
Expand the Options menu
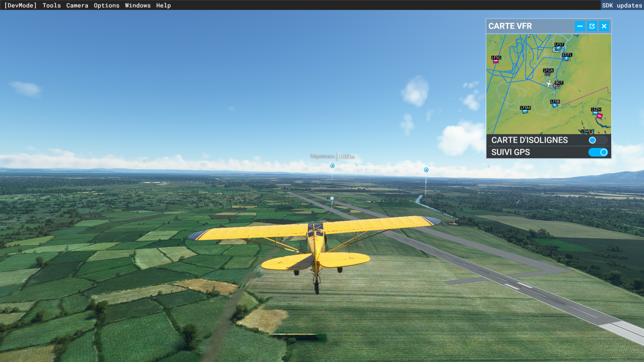point(106,5)
